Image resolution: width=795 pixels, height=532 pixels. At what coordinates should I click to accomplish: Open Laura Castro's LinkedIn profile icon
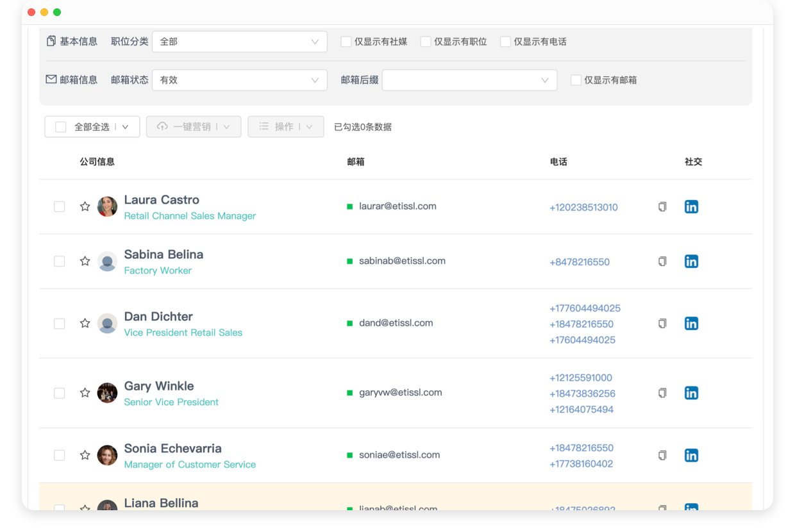point(691,206)
